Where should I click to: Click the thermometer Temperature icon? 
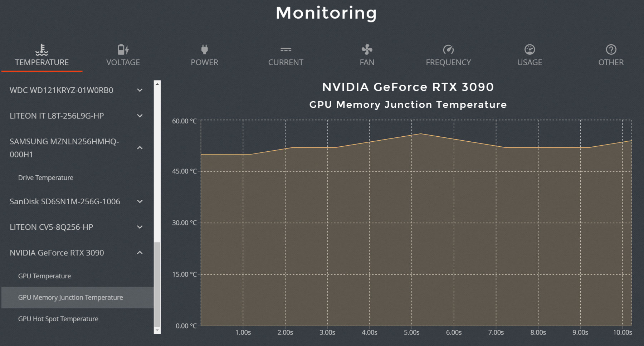[x=42, y=49]
